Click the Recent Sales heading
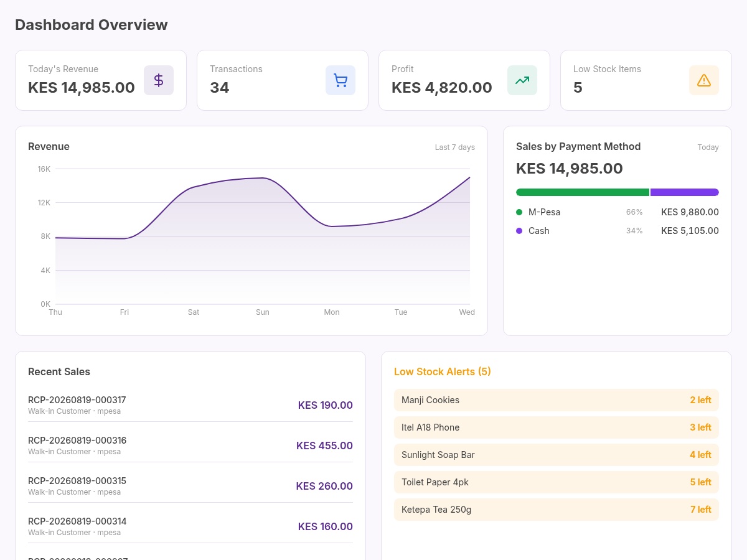The height and width of the screenshot is (560, 747). point(59,371)
